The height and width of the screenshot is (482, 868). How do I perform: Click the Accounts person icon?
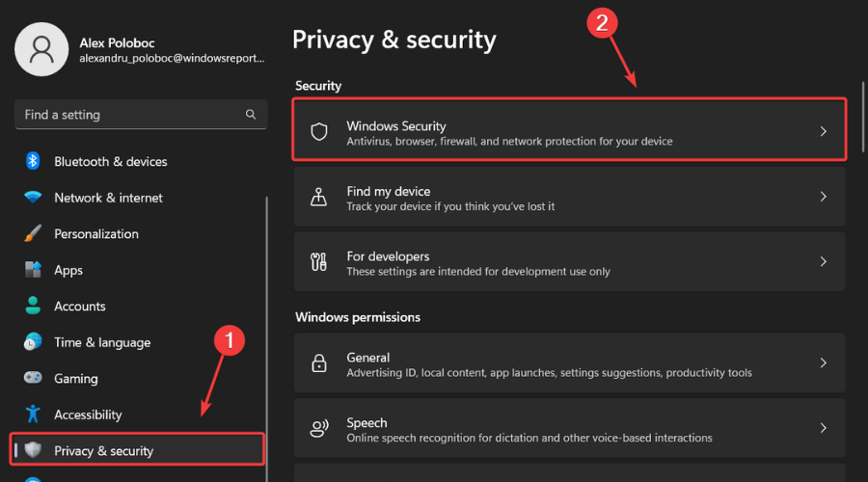[x=33, y=306]
